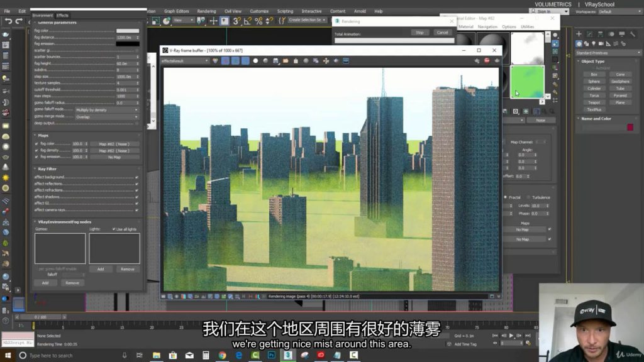Open the Standard Primitives category dropdown
The width and height of the screenshot is (644, 362).
pyautogui.click(x=608, y=53)
